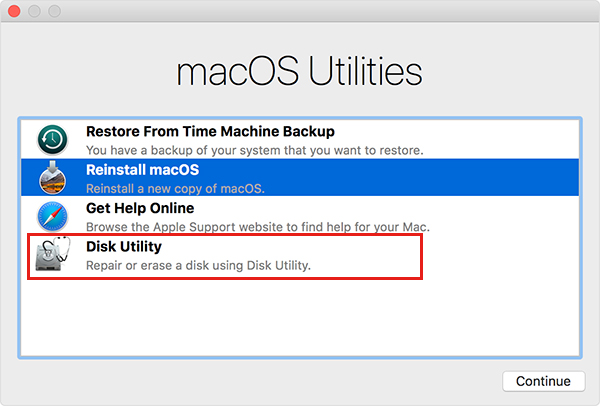The width and height of the screenshot is (600, 406).
Task: Select the Reinstall macOS option title
Action: pos(142,170)
